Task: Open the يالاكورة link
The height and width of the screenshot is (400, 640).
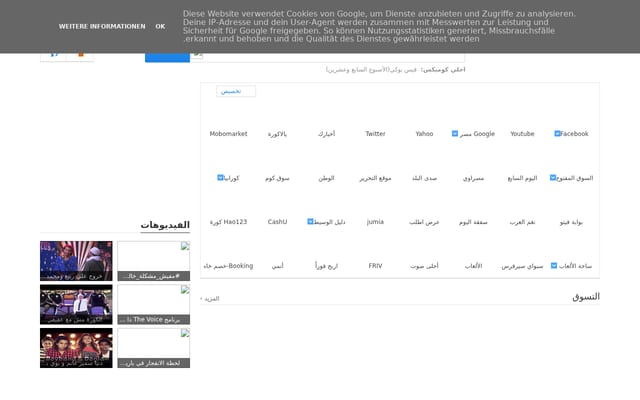Action: click(277, 134)
